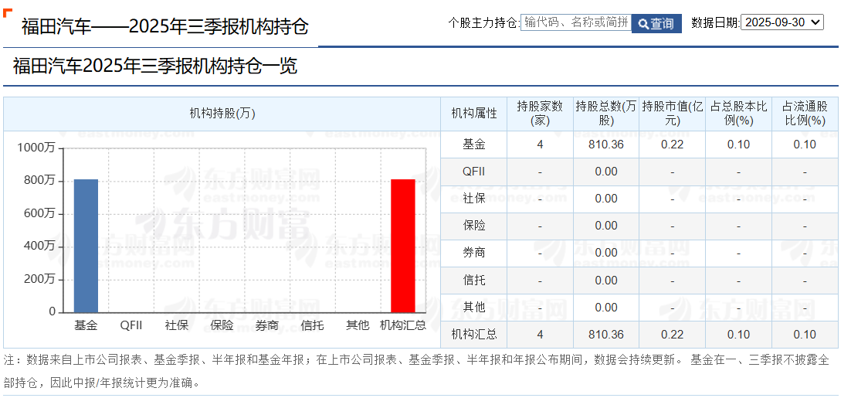This screenshot has width=868, height=398.
Task: Click the magnifier icon inside 查询 button
Action: [x=643, y=24]
